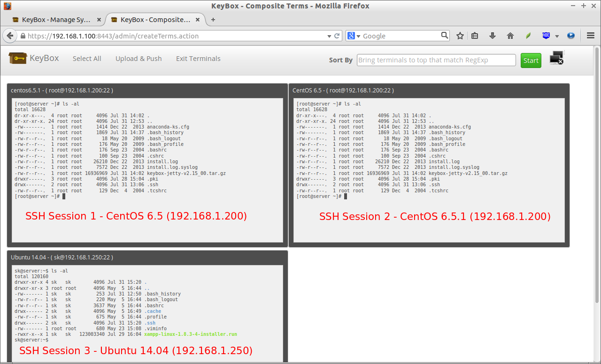
Task: Open the downloads arrow icon
Action: (493, 36)
